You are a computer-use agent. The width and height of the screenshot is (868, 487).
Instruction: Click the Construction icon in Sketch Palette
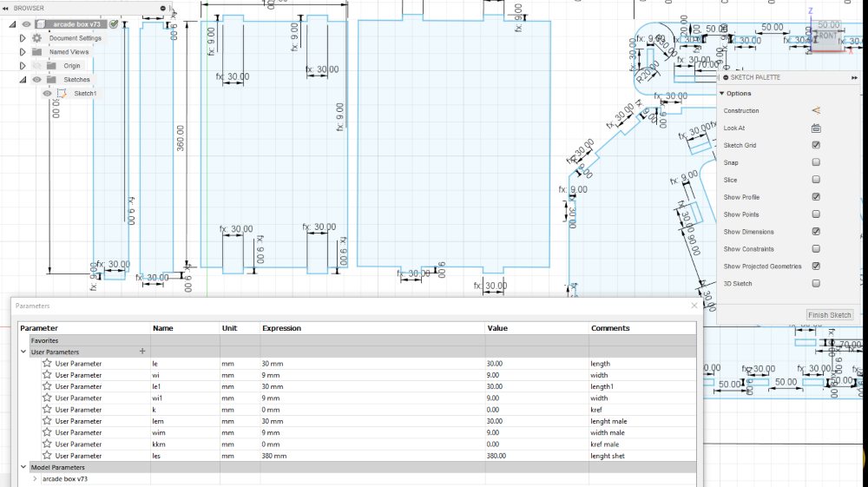(816, 111)
